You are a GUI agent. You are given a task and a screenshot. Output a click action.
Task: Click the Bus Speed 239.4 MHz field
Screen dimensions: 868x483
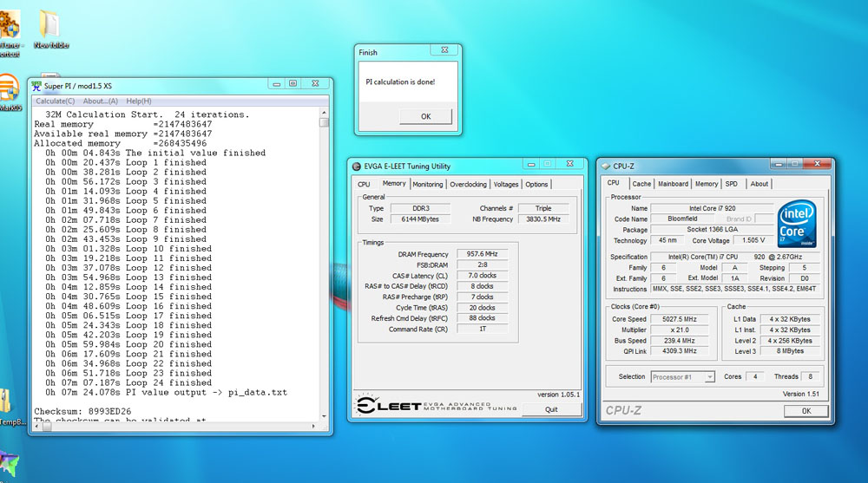point(680,341)
